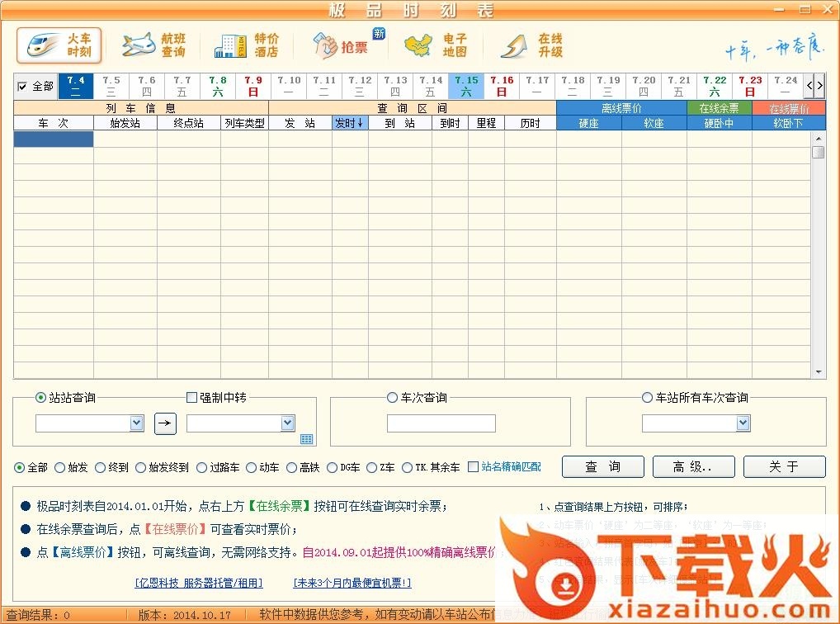Enable 站名精确匹配 exact station matching
840x624 pixels.
click(473, 467)
